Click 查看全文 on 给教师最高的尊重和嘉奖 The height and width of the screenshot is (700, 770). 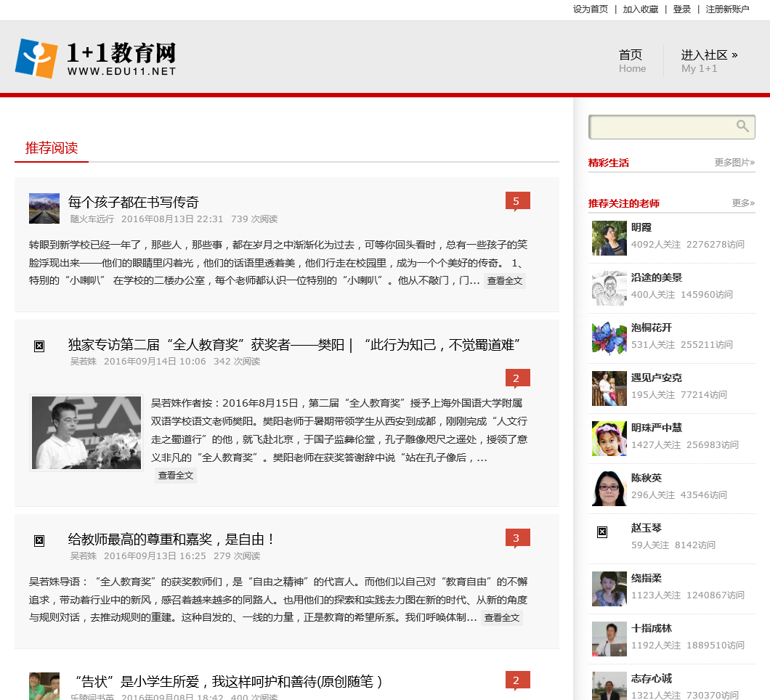(x=501, y=617)
